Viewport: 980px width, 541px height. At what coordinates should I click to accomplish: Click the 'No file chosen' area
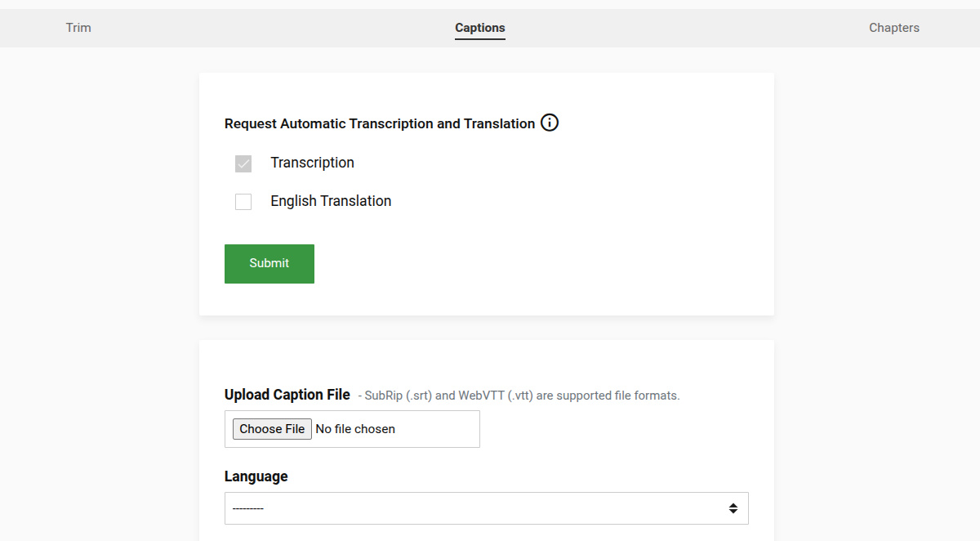[x=354, y=428]
